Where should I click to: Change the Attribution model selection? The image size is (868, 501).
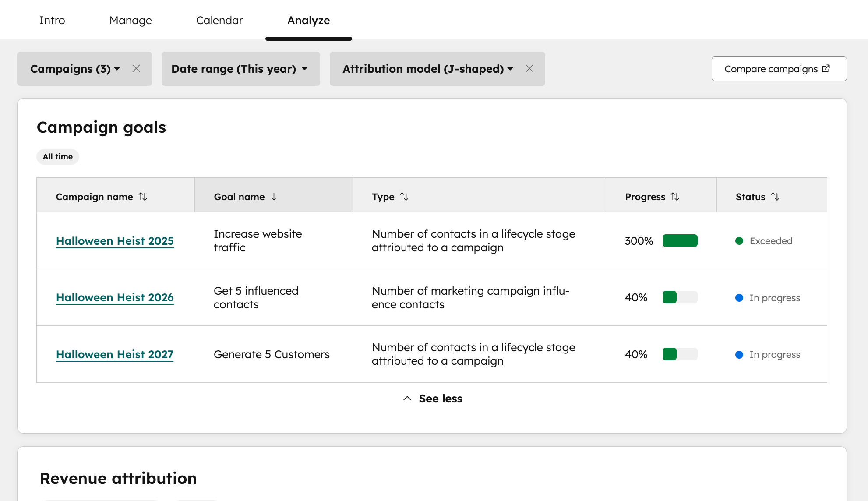tap(426, 69)
